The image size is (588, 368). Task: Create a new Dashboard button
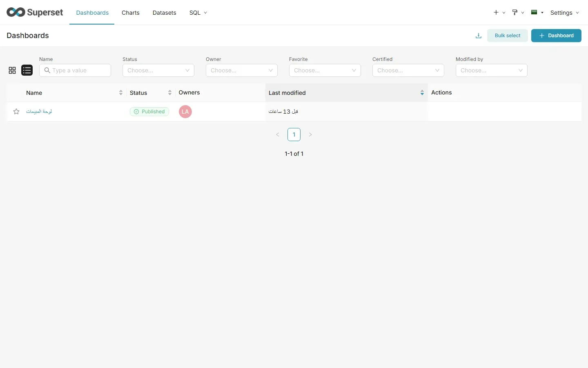(556, 36)
